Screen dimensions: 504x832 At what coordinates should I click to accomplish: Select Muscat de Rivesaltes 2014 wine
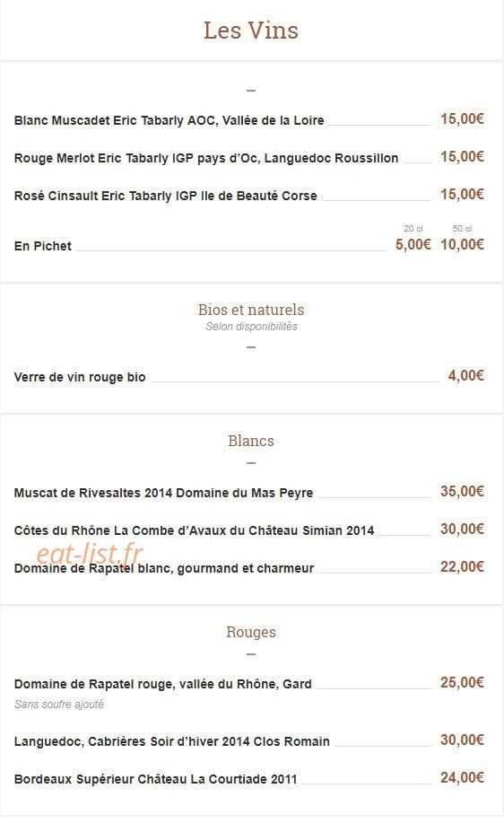[163, 493]
